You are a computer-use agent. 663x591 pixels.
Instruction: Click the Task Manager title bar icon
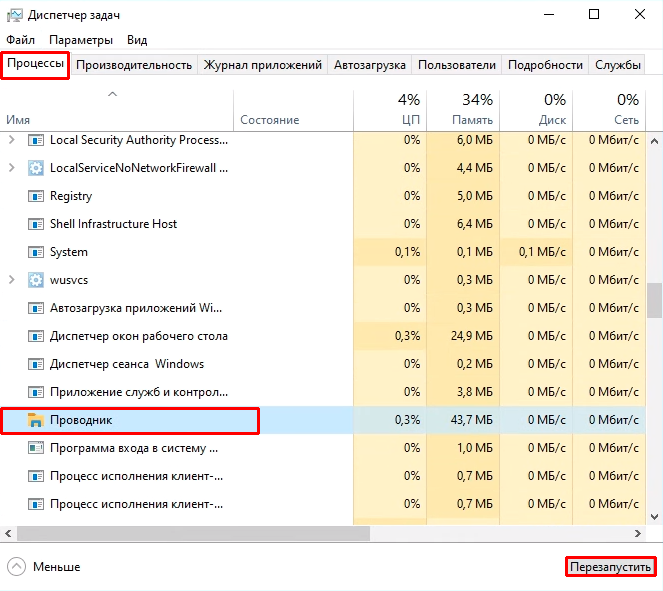pyautogui.click(x=15, y=15)
